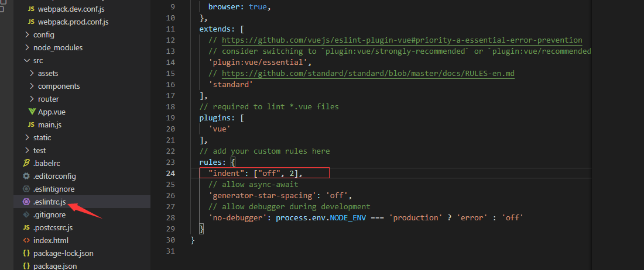Expand the test folder

click(x=27, y=150)
